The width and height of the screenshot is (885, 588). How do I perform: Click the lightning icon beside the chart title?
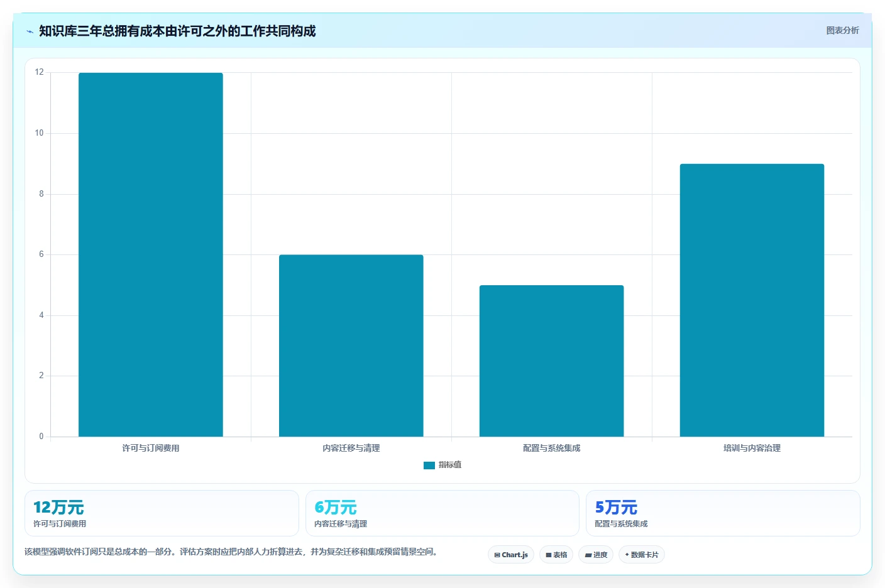click(x=30, y=31)
